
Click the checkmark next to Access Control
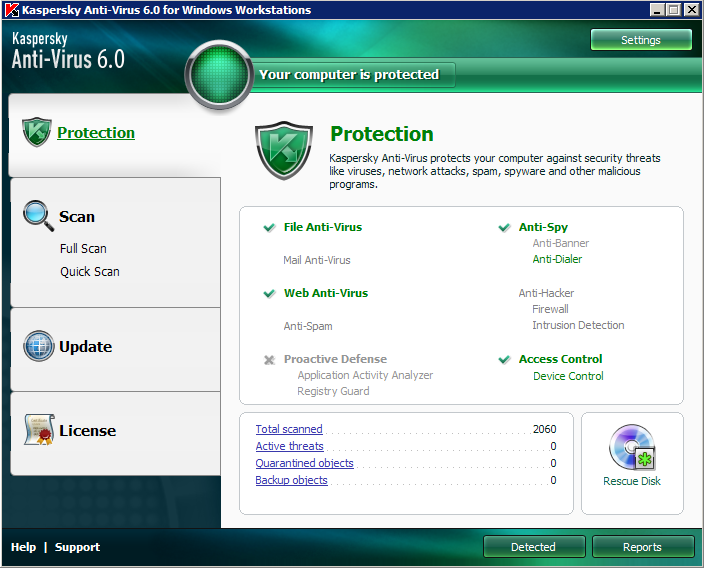pyautogui.click(x=505, y=360)
